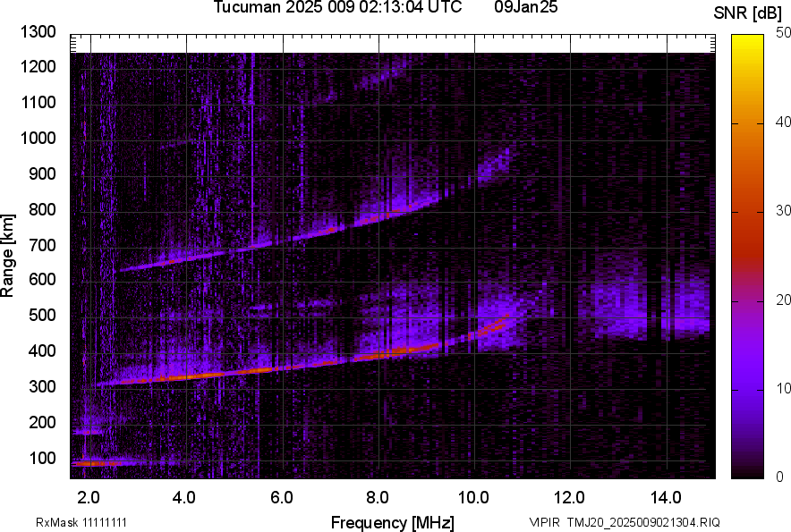Click range tick label 1100
The height and width of the screenshot is (532, 791).
[38, 102]
